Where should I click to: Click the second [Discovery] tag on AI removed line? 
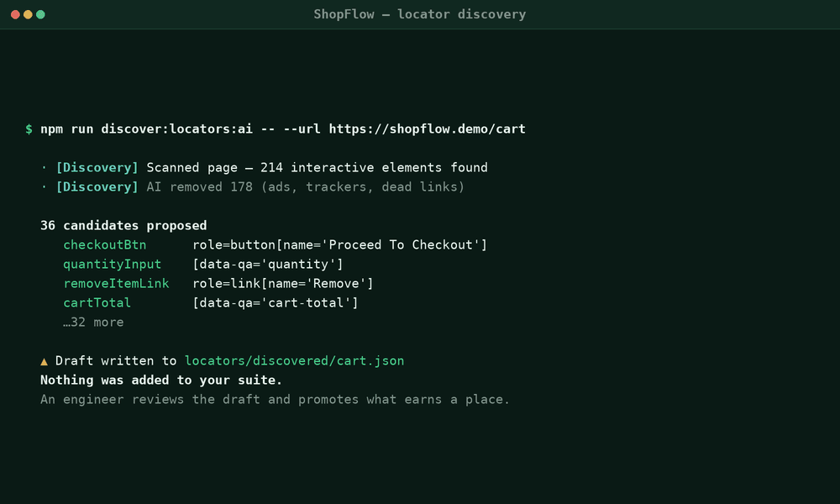pyautogui.click(x=97, y=187)
